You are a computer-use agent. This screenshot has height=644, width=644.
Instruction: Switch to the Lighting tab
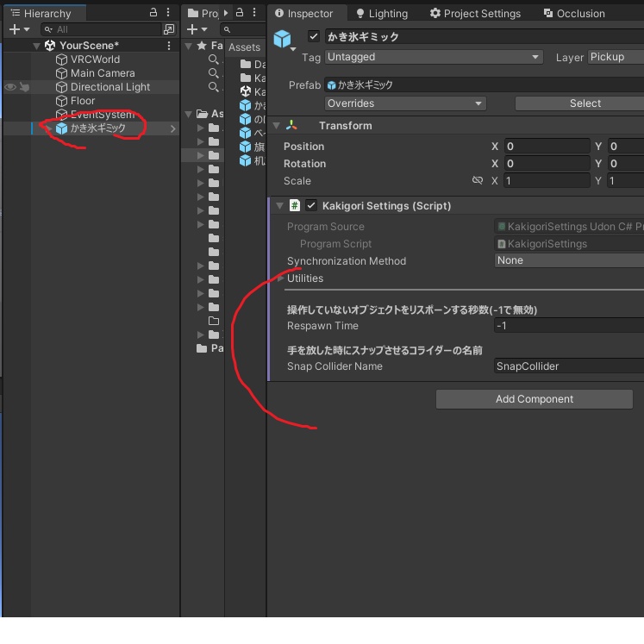pos(382,14)
